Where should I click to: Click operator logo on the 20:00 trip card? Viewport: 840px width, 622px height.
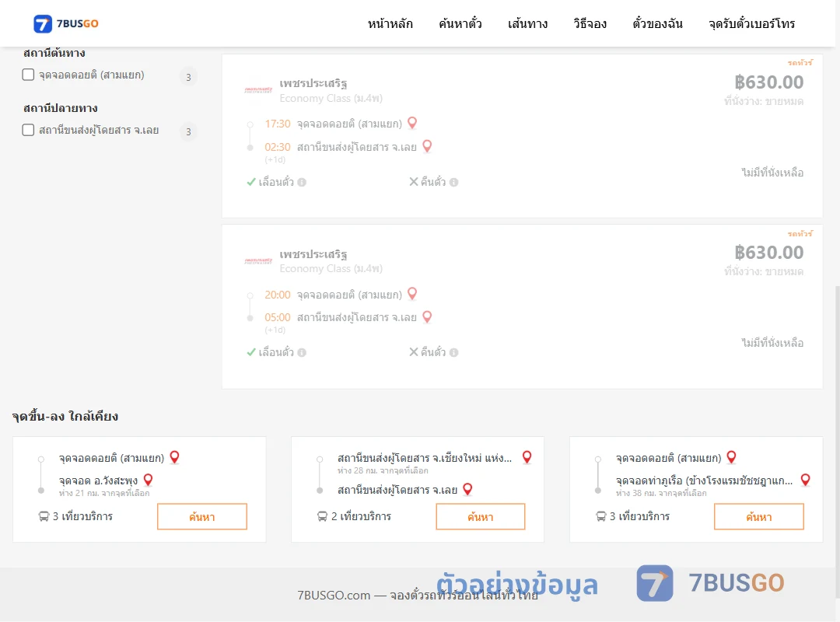258,261
